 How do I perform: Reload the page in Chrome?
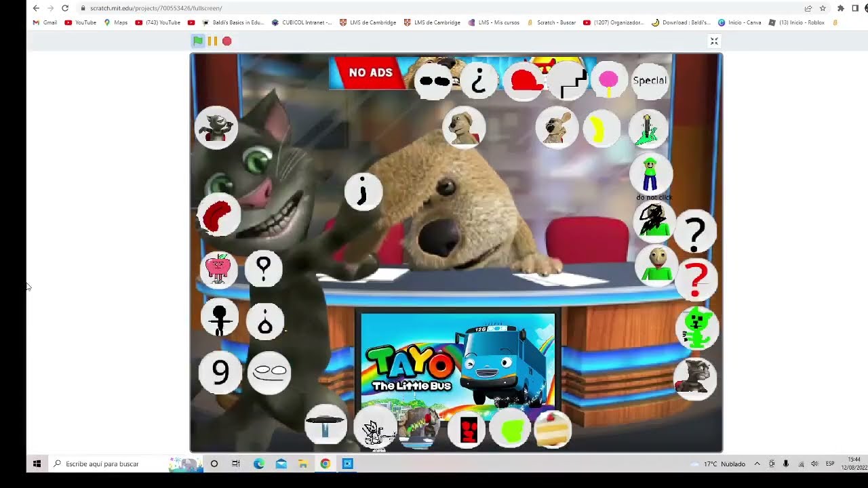click(x=65, y=8)
